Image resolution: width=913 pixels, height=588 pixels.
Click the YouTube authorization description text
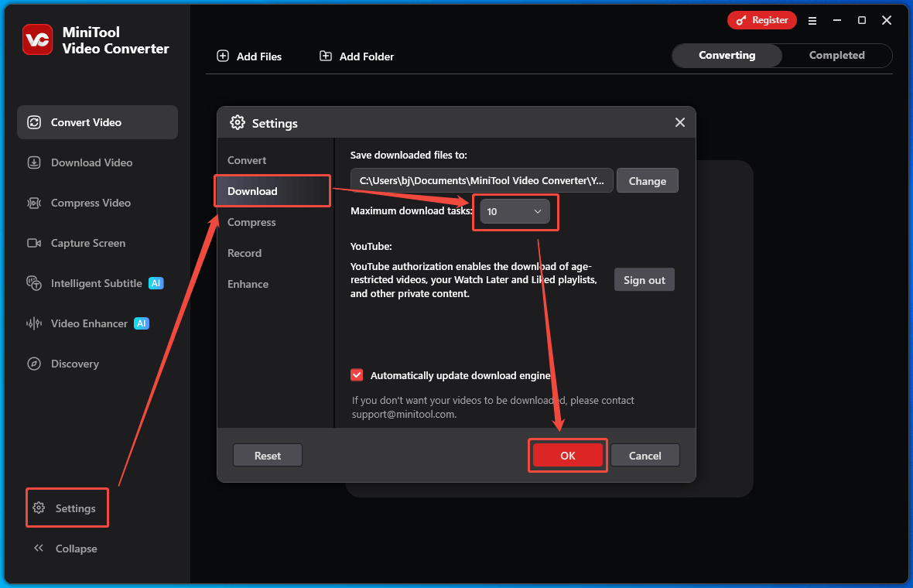point(474,280)
